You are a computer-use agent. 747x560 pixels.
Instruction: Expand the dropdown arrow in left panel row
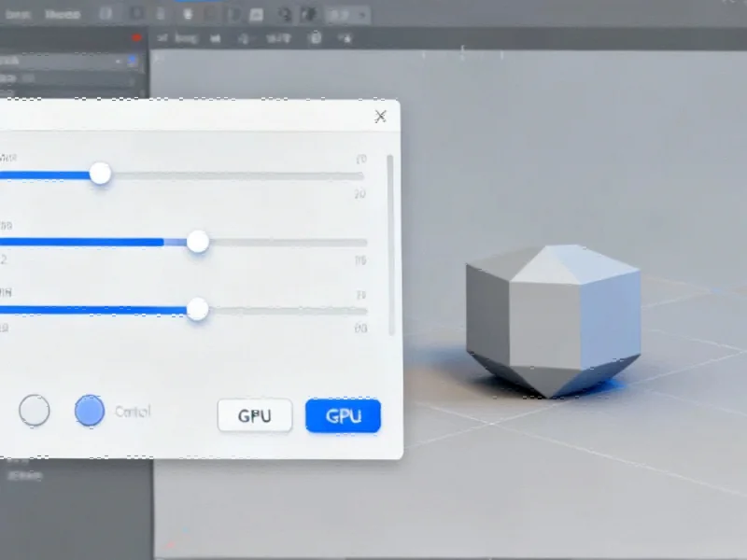[x=119, y=60]
